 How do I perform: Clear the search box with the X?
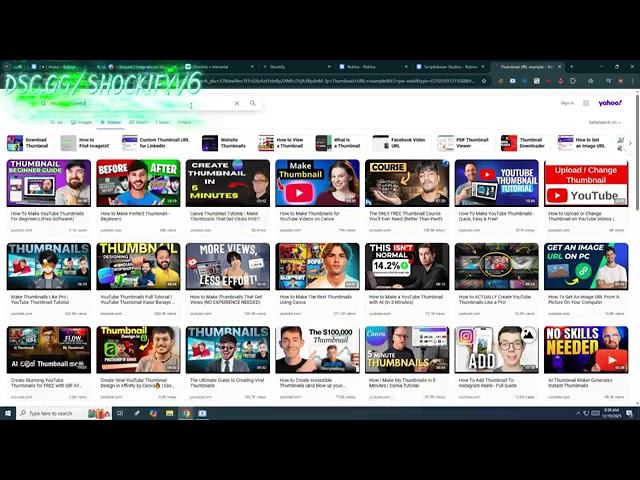237,103
